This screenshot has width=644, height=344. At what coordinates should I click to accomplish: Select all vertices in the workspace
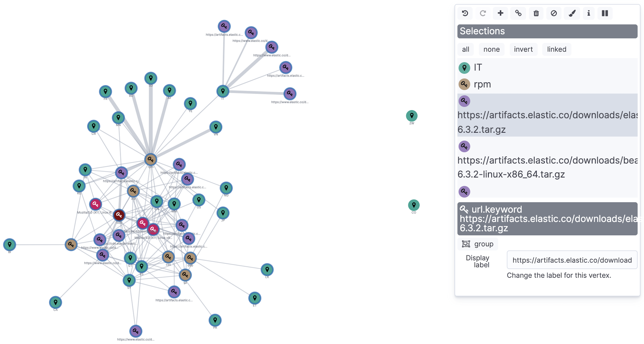465,49
